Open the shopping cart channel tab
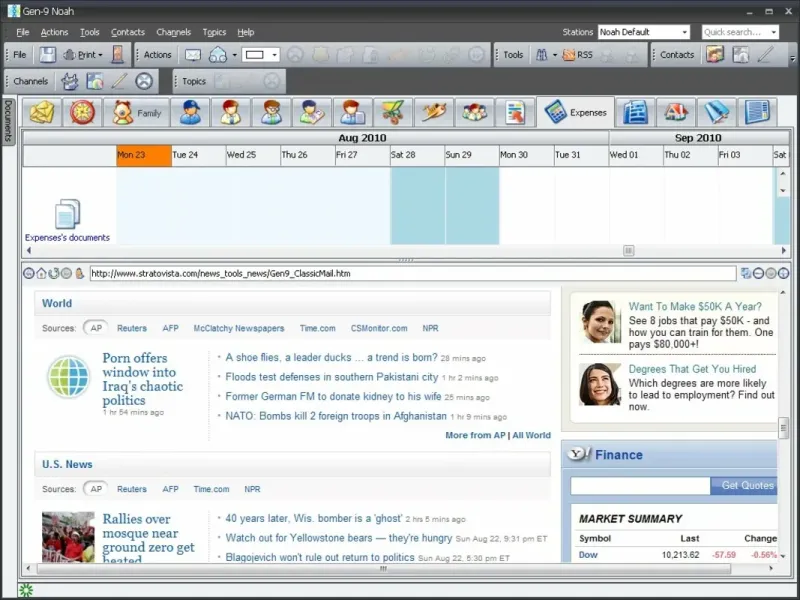 pyautogui.click(x=393, y=112)
